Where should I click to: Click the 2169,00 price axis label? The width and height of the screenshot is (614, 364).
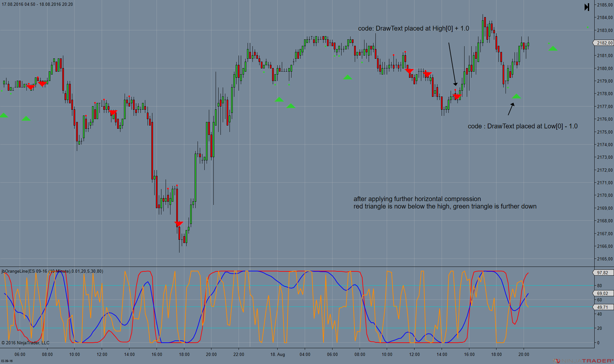605,208
